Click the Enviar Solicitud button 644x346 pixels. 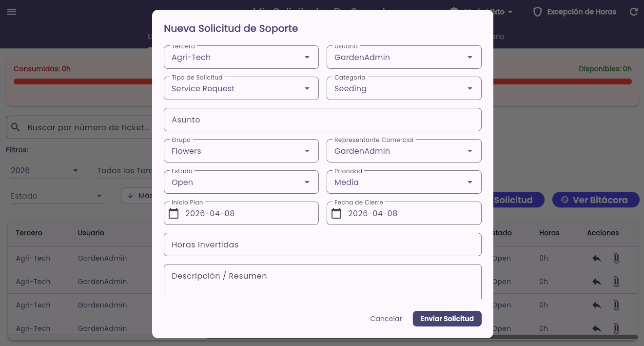click(x=447, y=319)
